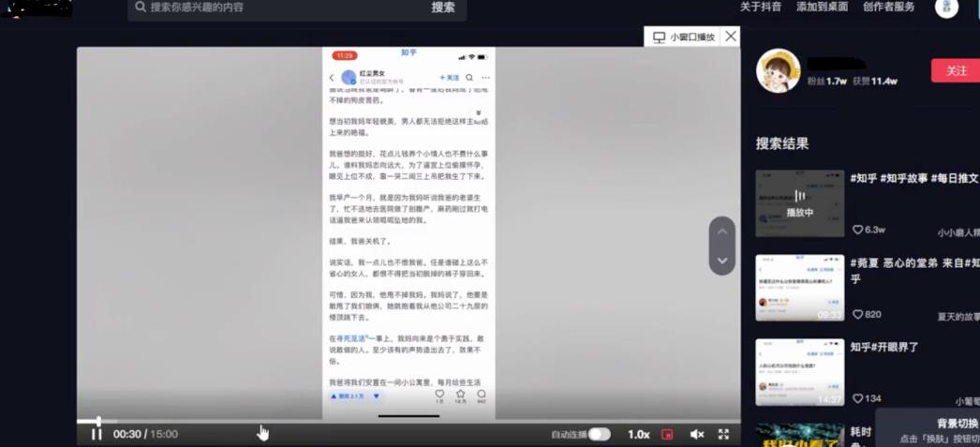This screenshot has height=447, width=980.
Task: Follow the creator with the 关注 button
Action: [x=955, y=70]
